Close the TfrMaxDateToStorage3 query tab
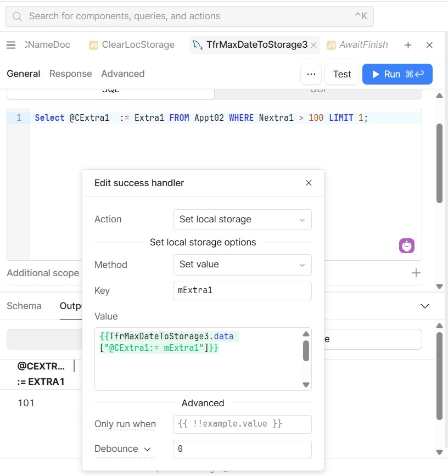 tap(313, 45)
